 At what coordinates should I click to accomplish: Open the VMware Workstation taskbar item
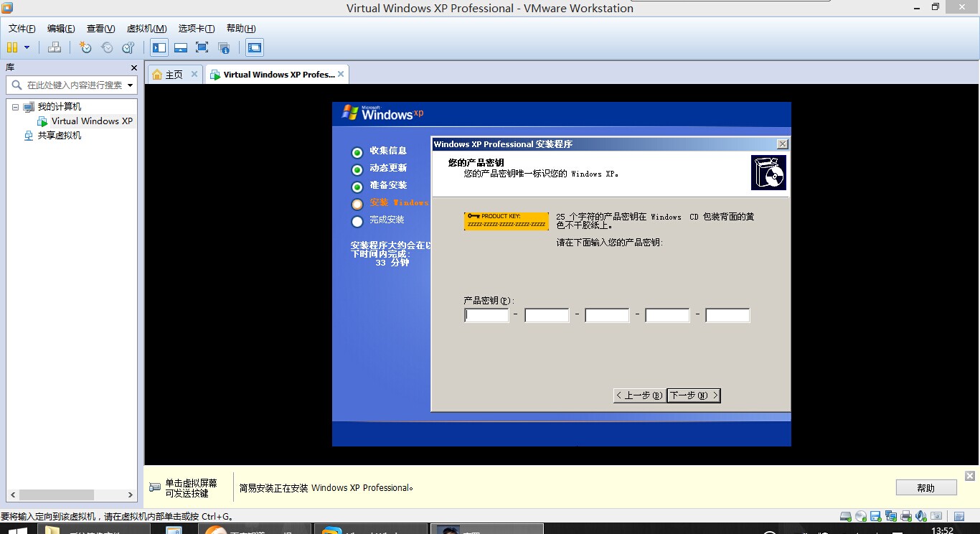[369, 530]
